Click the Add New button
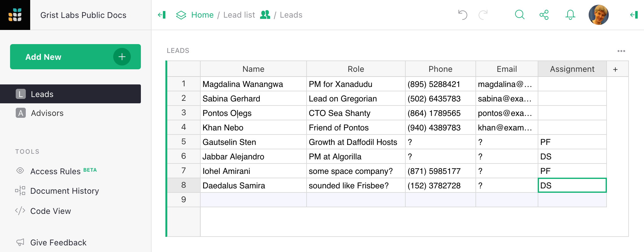The image size is (644, 252). click(75, 57)
